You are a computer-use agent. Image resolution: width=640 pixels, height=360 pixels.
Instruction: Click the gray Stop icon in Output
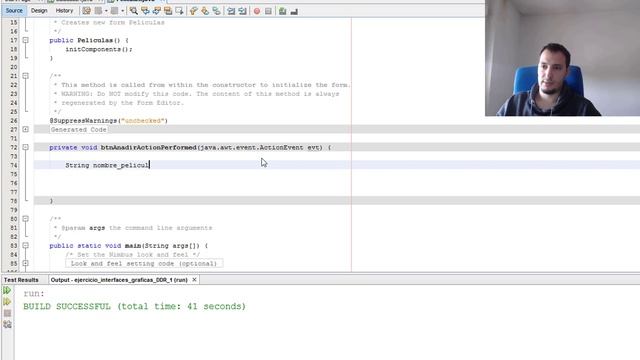pos(7,313)
